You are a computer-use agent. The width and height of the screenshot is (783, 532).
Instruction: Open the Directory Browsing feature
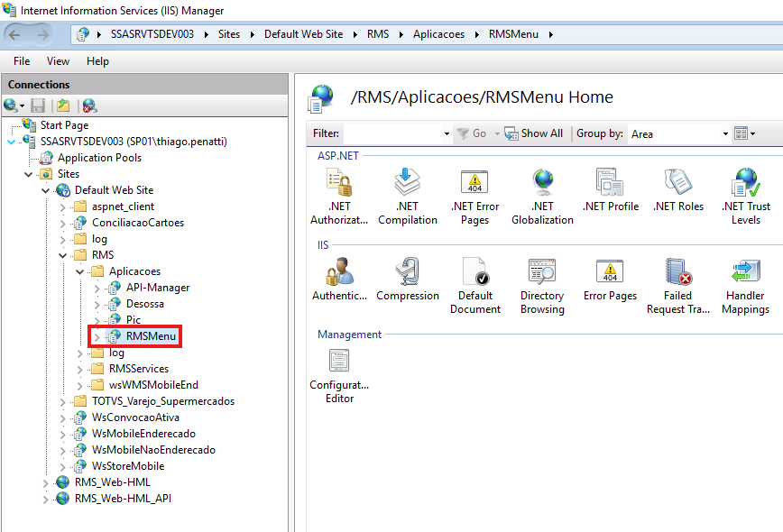tap(542, 286)
